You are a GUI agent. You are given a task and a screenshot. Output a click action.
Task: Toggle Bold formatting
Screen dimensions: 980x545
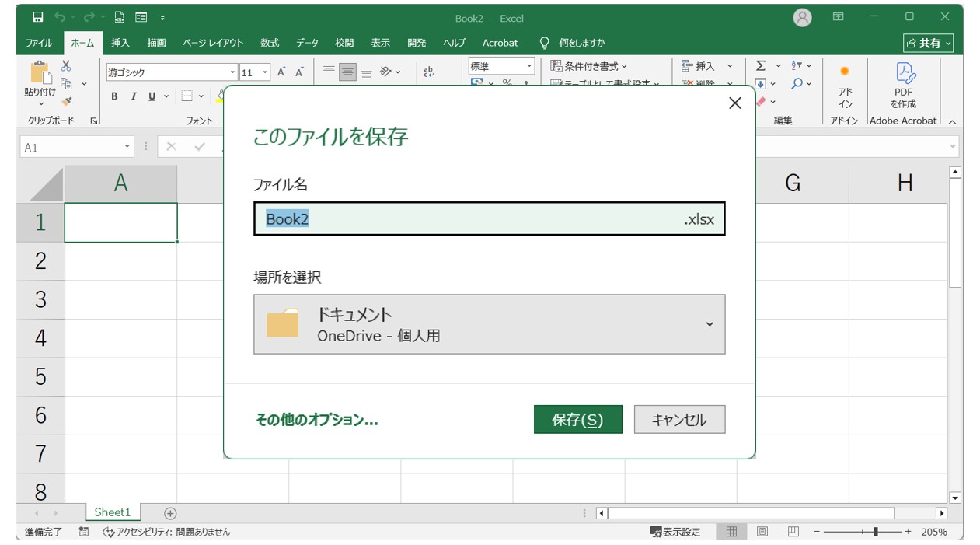click(114, 96)
